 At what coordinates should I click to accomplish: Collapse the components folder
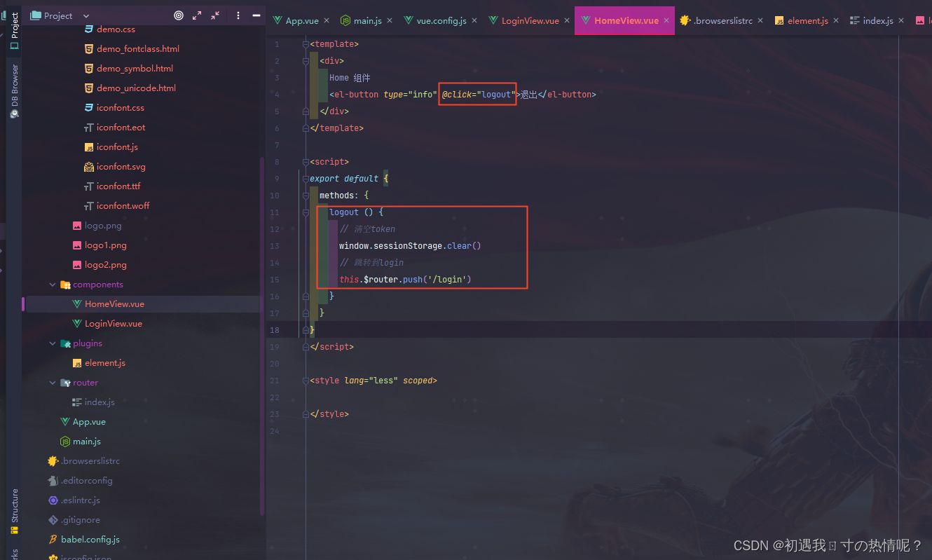click(53, 285)
